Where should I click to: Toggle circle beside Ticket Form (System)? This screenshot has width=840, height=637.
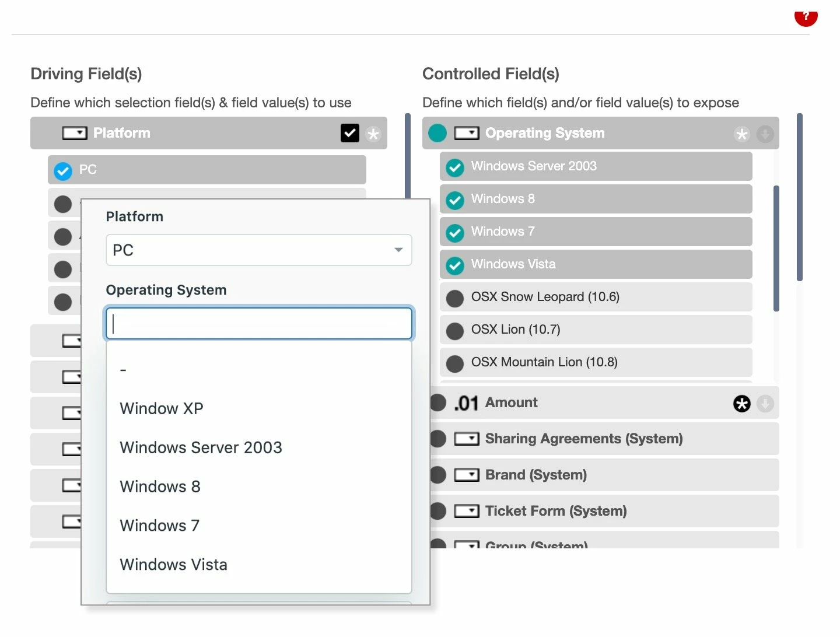point(438,511)
